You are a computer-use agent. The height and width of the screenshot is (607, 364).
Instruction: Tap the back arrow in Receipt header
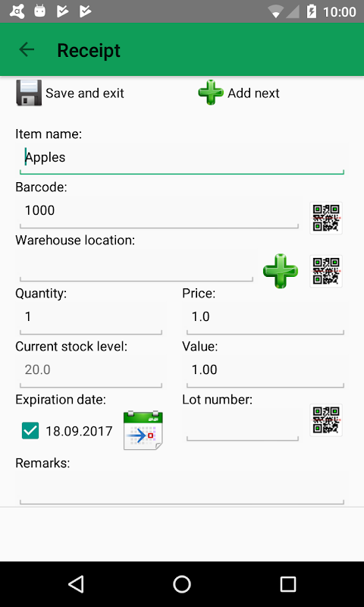(x=27, y=49)
